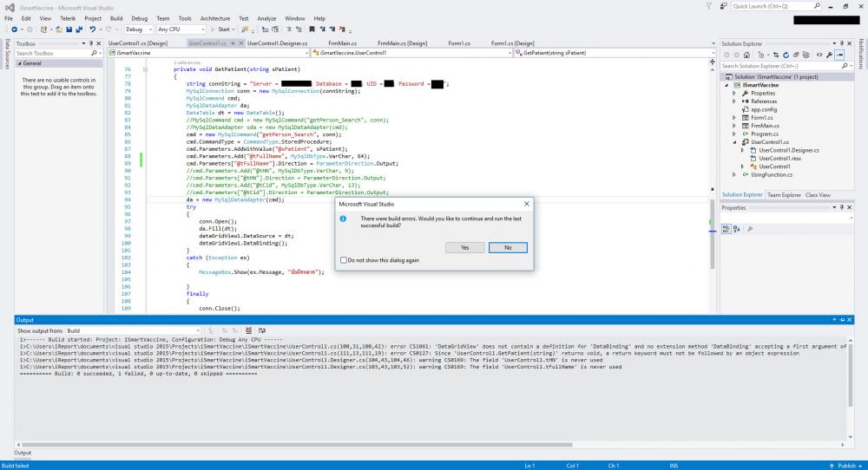Click Alphabetical sort icon in Properties panel
Image resolution: width=868 pixels, height=470 pixels.
point(736,229)
